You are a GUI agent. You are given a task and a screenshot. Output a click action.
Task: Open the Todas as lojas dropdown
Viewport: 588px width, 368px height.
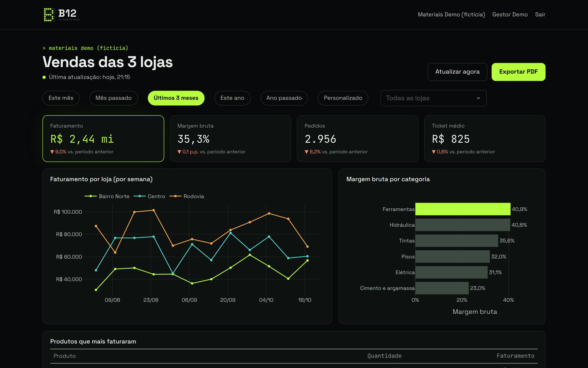[x=433, y=98]
